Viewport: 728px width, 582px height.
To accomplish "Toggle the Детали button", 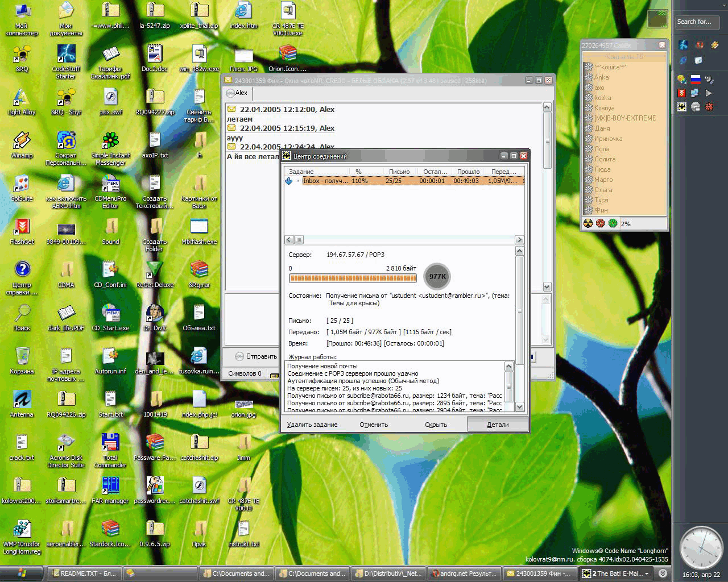I will (x=498, y=425).
